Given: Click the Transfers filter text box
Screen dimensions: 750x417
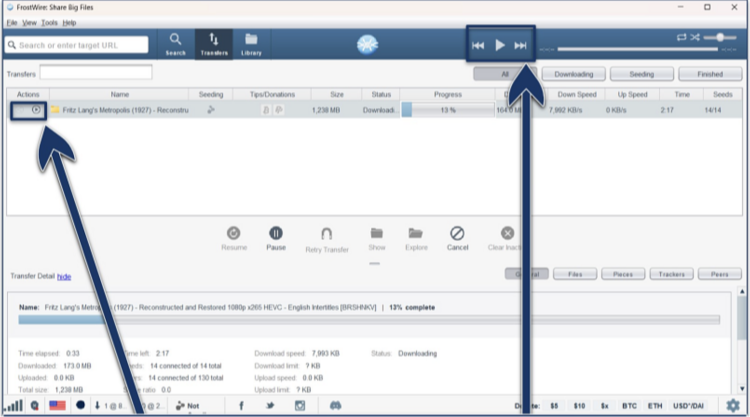Looking at the screenshot, I should coord(96,73).
